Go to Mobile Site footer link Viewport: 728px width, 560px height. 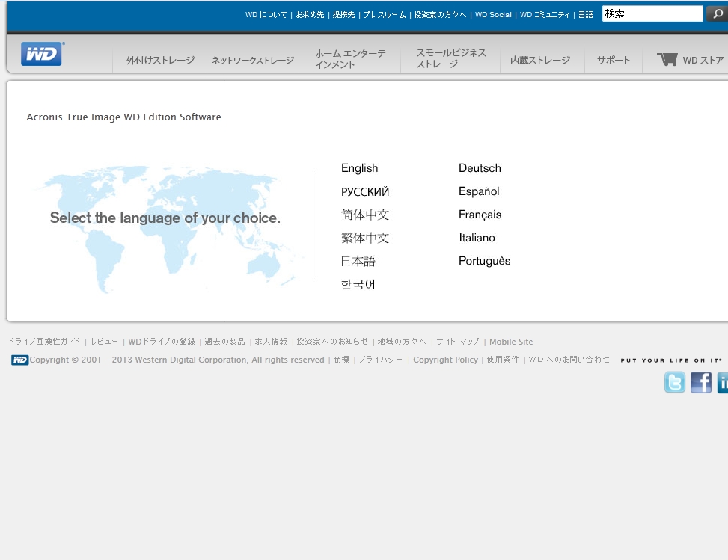coord(511,342)
